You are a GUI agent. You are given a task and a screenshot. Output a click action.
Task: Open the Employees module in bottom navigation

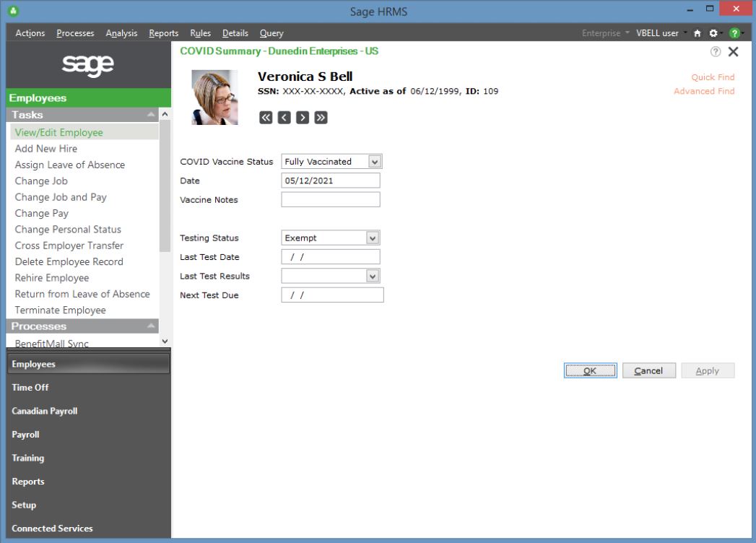coord(88,364)
